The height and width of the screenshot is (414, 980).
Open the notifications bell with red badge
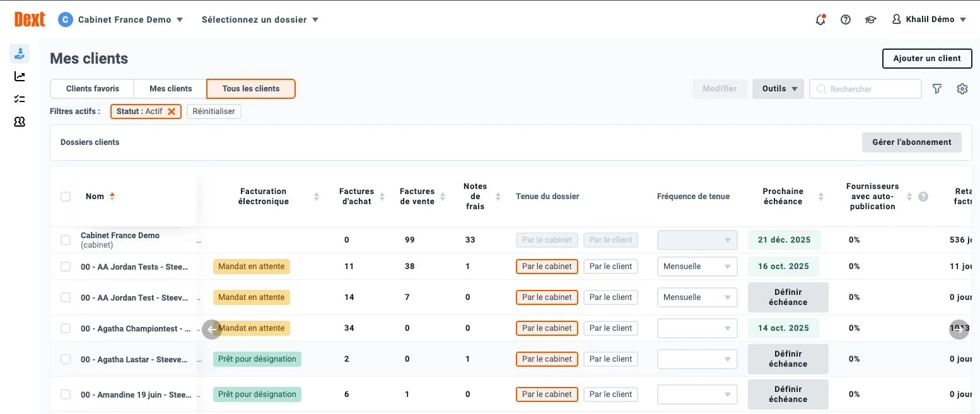tap(820, 20)
